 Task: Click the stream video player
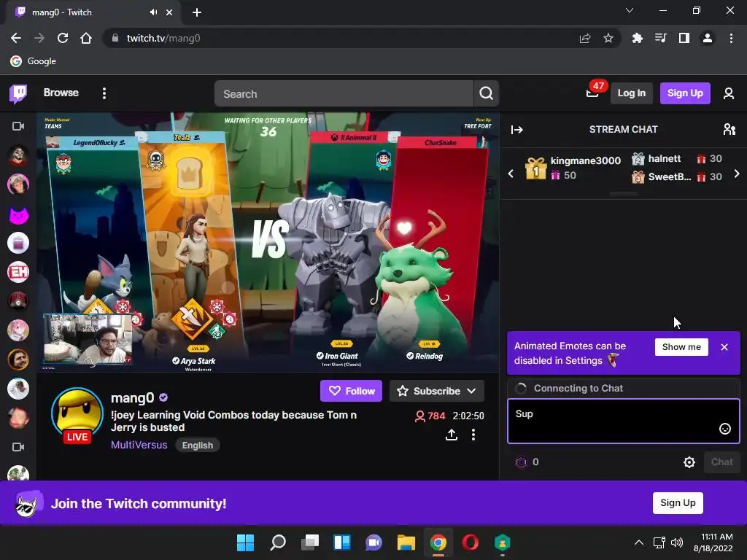(x=268, y=242)
